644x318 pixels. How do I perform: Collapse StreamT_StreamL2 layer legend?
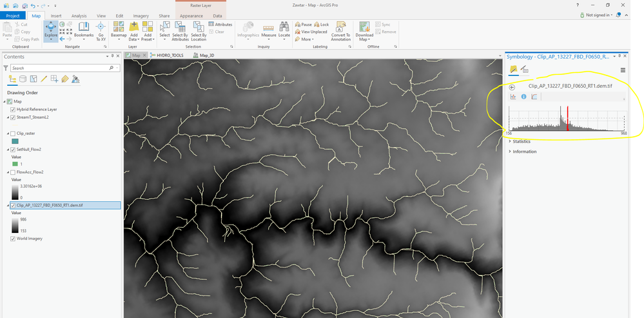point(8,117)
